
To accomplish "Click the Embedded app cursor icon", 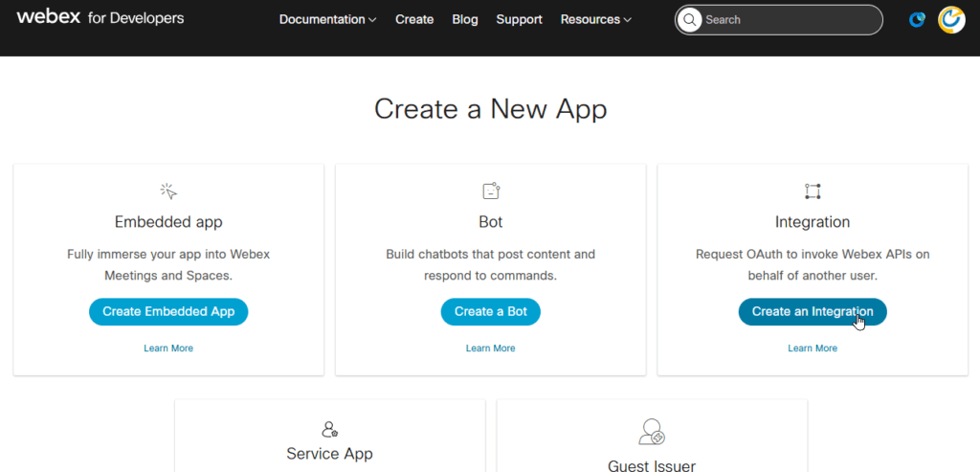I will (168, 191).
